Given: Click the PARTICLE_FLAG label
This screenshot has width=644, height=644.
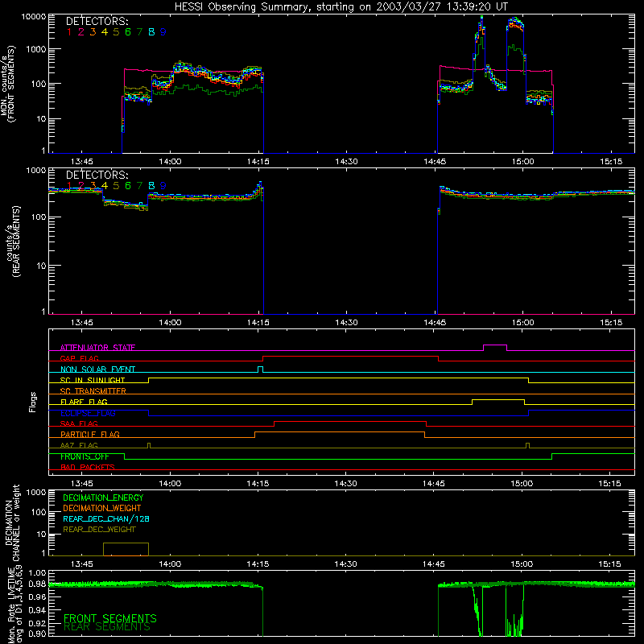Looking at the screenshot, I should click(x=90, y=434).
